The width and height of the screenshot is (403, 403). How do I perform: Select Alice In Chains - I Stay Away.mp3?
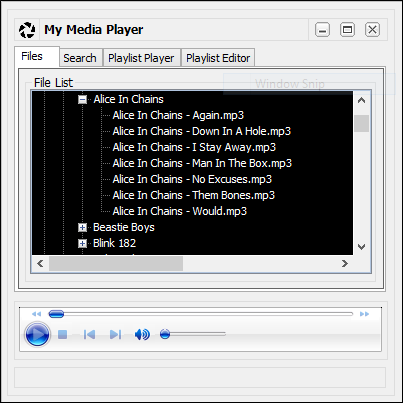pos(194,147)
